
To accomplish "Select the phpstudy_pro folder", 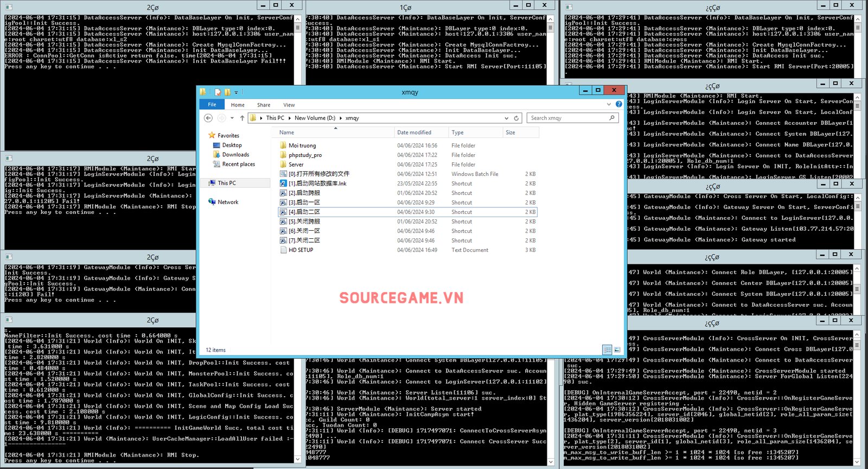I will coord(305,155).
